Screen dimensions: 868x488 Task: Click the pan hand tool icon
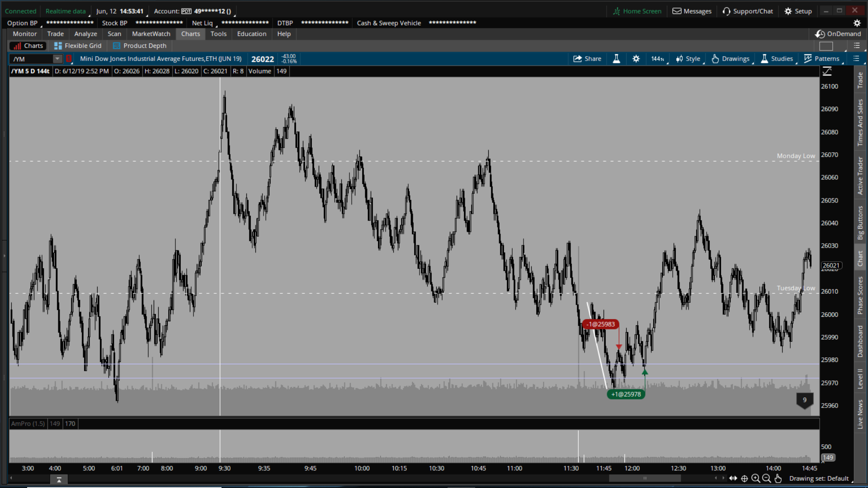point(778,479)
